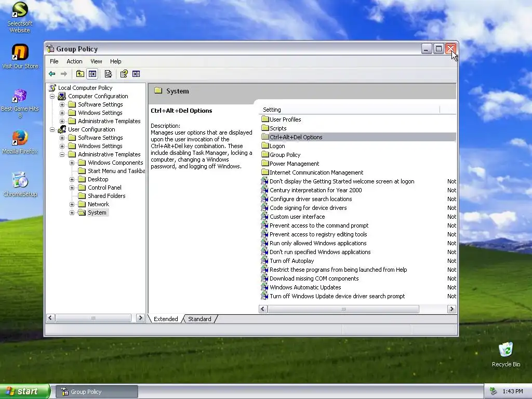This screenshot has width=532, height=399.
Task: Click the Forward arrow toolbar icon
Action: tap(64, 74)
